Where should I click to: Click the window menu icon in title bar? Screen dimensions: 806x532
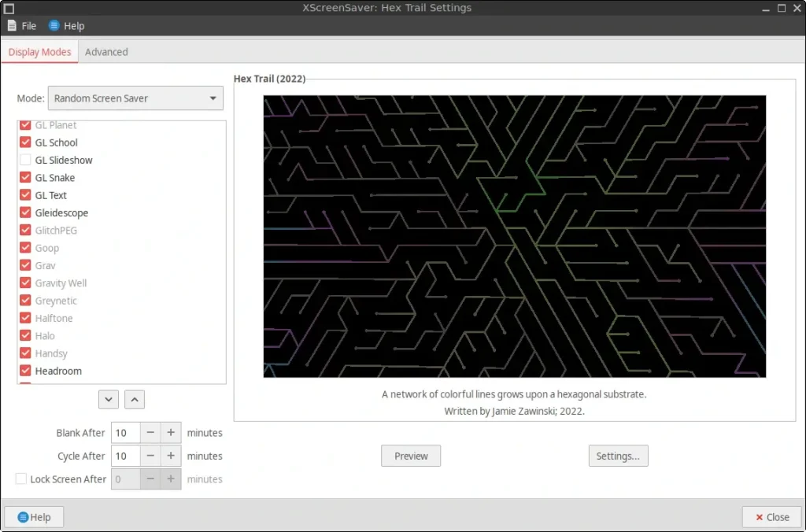click(9, 8)
